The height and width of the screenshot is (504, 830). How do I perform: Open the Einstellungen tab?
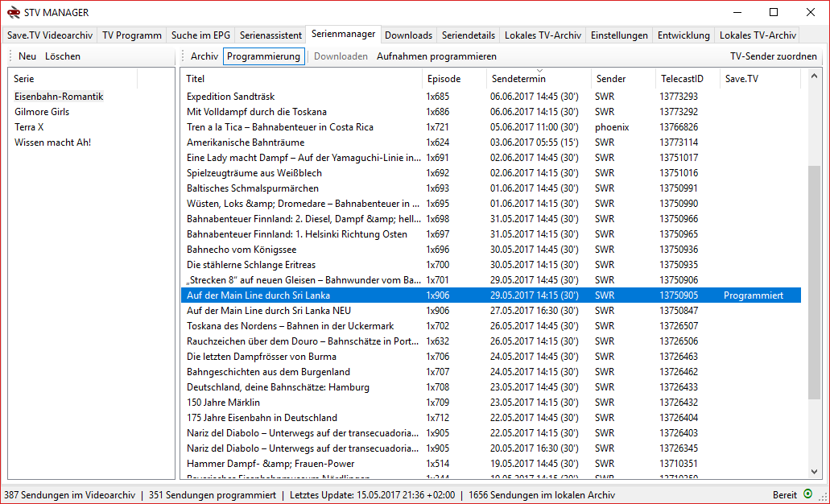pyautogui.click(x=618, y=35)
